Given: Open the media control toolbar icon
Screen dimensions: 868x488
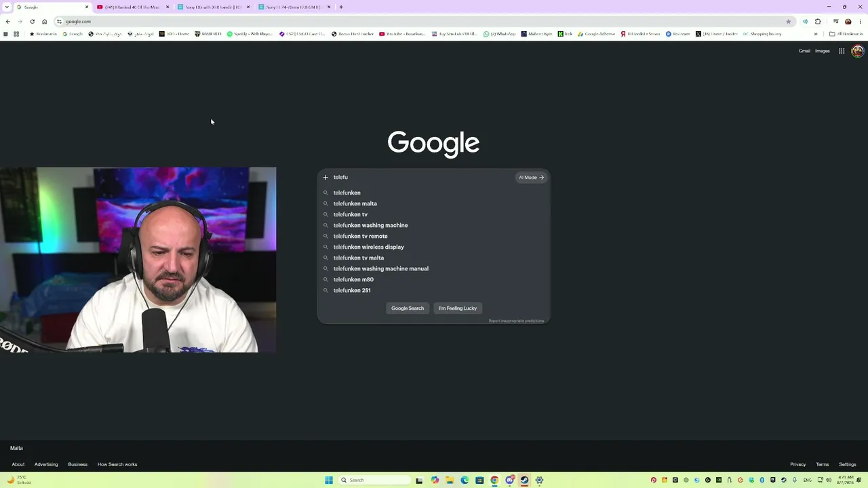Looking at the screenshot, I should coord(835,22).
